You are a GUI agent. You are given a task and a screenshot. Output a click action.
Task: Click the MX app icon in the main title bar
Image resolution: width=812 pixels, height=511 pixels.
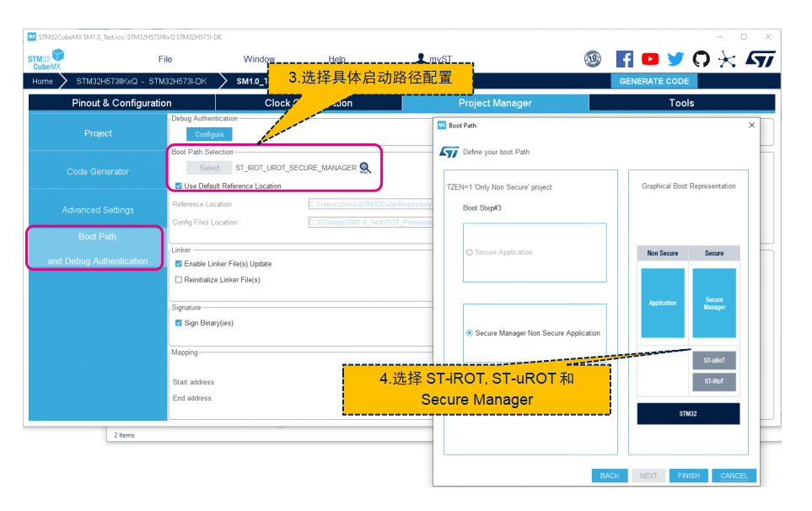(x=31, y=37)
